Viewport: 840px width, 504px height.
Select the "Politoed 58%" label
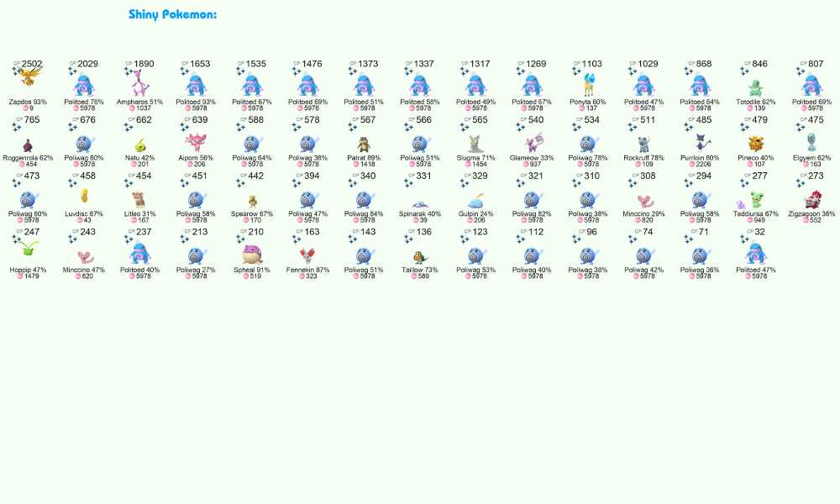click(x=420, y=102)
